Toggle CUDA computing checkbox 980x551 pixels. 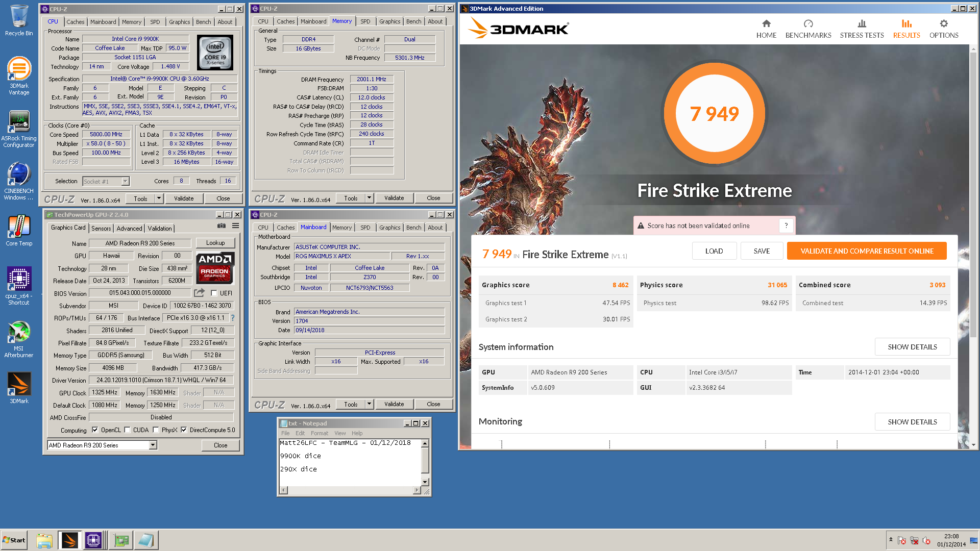[x=127, y=430]
